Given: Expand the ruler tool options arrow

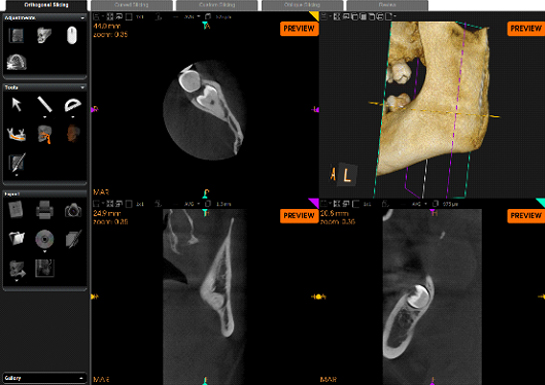Looking at the screenshot, I should (x=44, y=117).
